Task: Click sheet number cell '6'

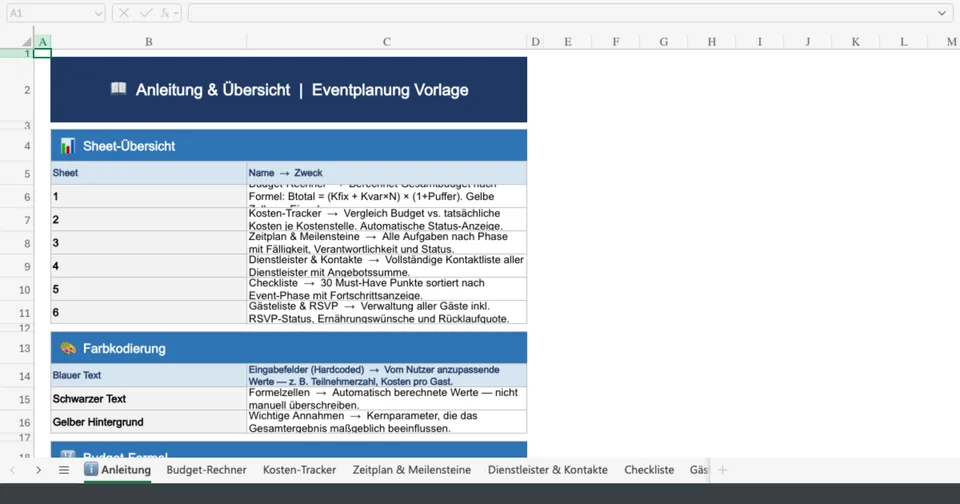Action: [149, 312]
